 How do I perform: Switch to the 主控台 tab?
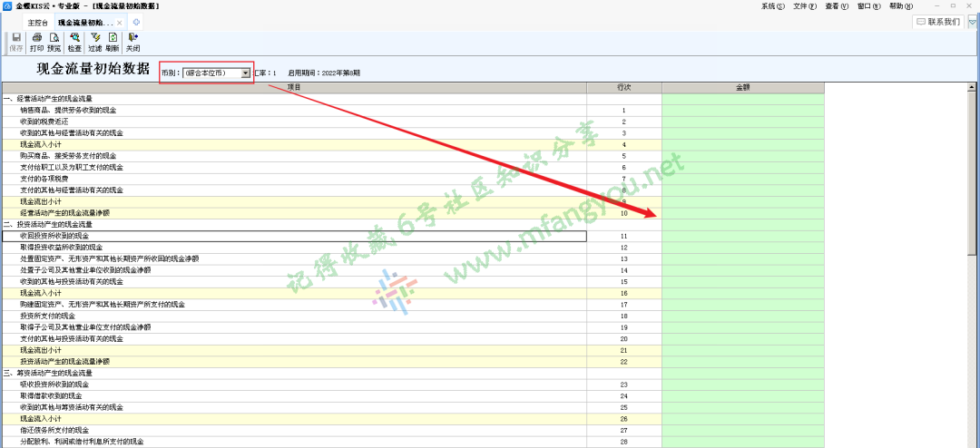(38, 22)
